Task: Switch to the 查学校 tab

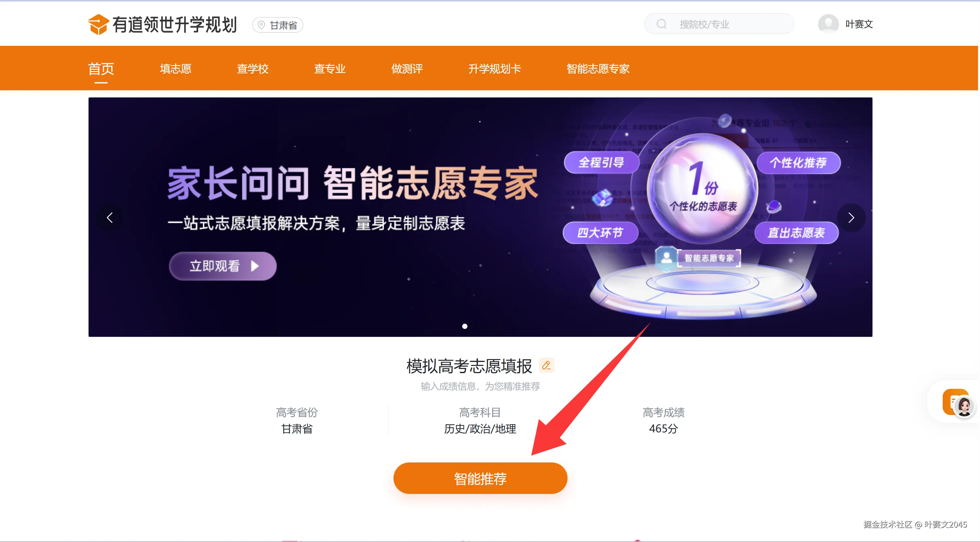Action: (253, 69)
